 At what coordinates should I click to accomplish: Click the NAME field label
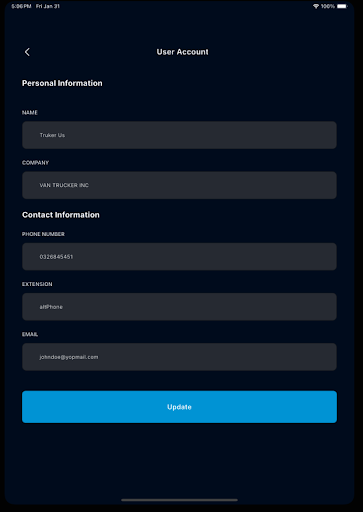click(x=30, y=113)
